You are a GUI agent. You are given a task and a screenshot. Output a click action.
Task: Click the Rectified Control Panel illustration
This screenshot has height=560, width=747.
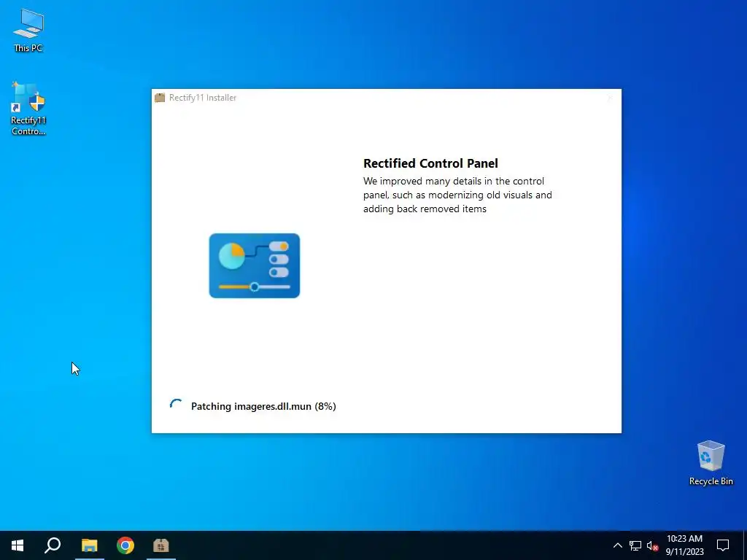pyautogui.click(x=255, y=265)
